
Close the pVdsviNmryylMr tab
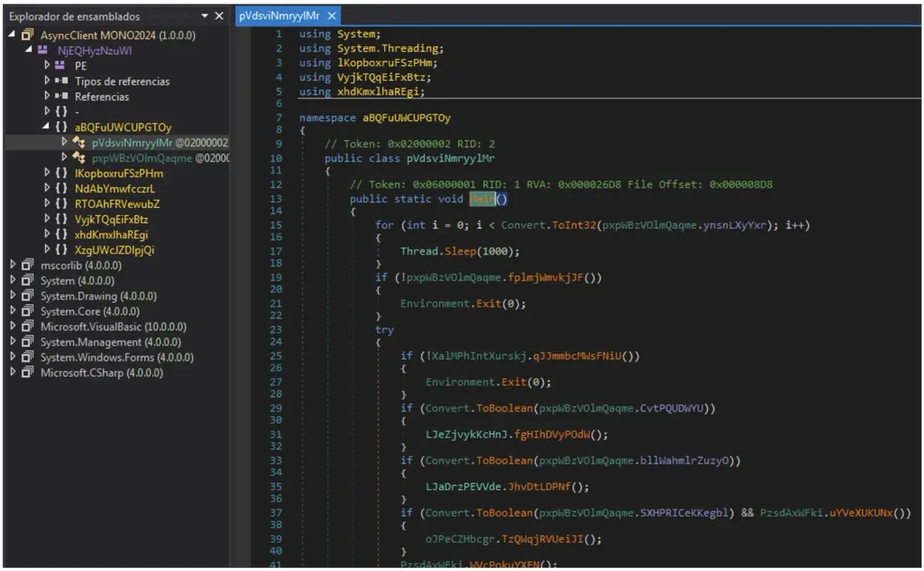[332, 16]
